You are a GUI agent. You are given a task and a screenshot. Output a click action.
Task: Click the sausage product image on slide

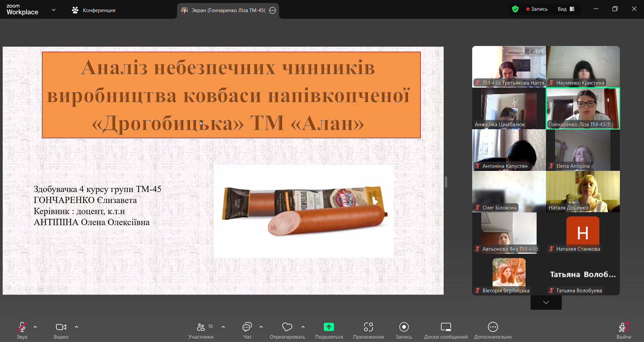tap(303, 211)
